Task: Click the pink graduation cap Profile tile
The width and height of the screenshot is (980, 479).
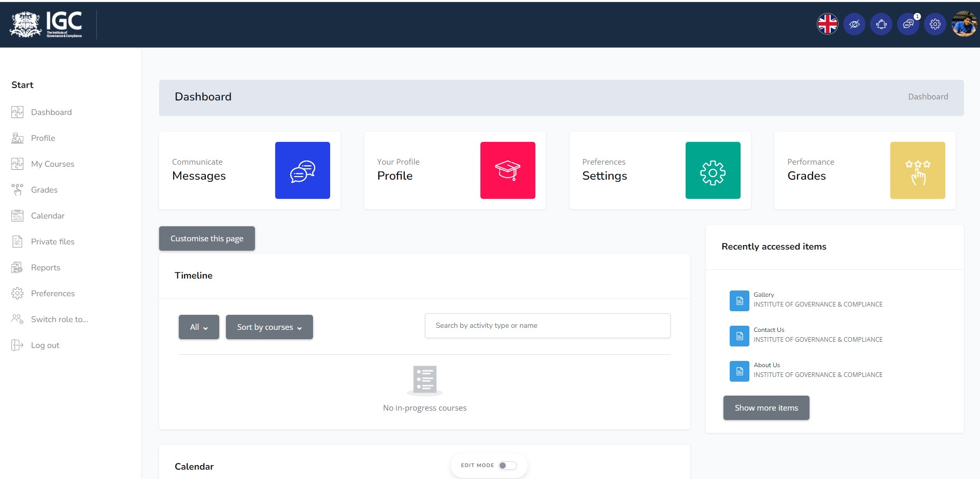Action: 508,170
